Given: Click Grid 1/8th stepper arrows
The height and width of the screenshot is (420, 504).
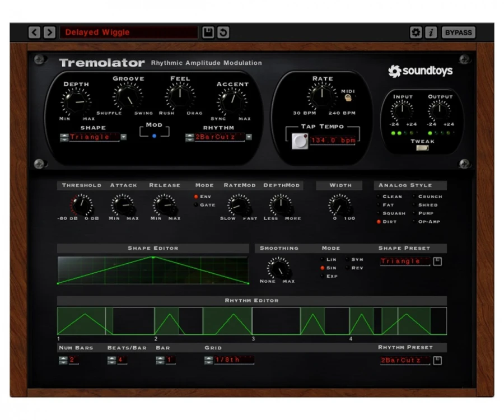Looking at the screenshot, I should pos(209,360).
